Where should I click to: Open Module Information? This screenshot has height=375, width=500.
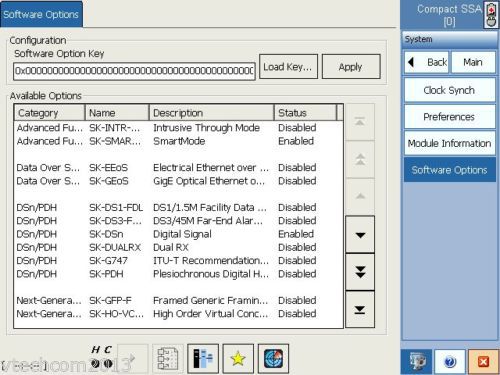pos(450,143)
